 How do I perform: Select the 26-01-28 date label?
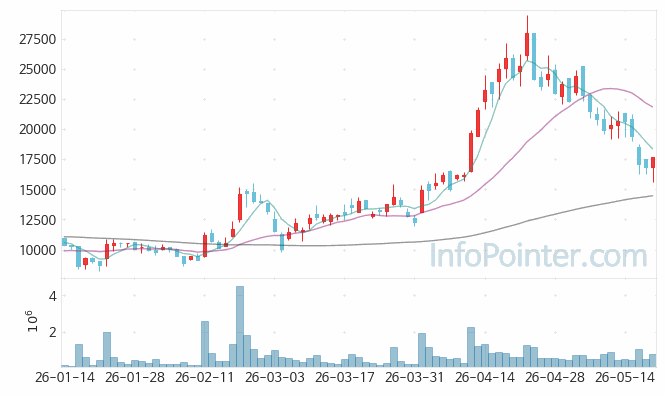(x=135, y=377)
